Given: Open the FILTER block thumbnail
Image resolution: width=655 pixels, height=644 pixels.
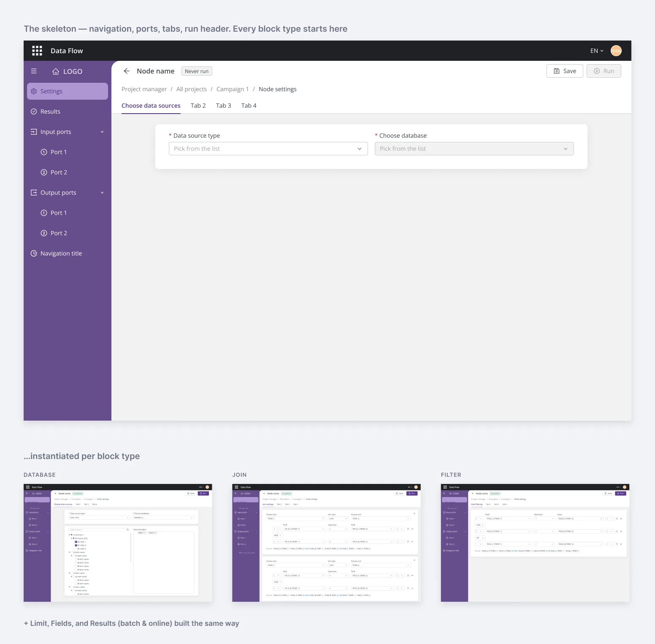Looking at the screenshot, I should tap(535, 543).
